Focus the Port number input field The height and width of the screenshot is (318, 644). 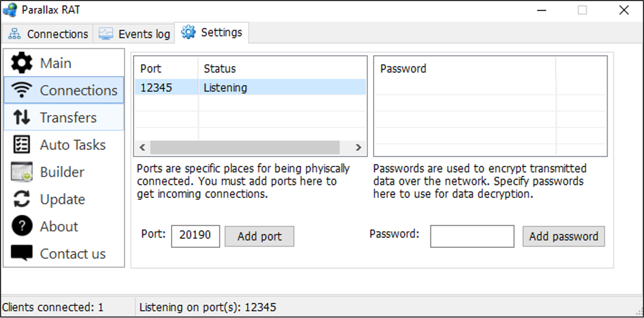click(195, 236)
